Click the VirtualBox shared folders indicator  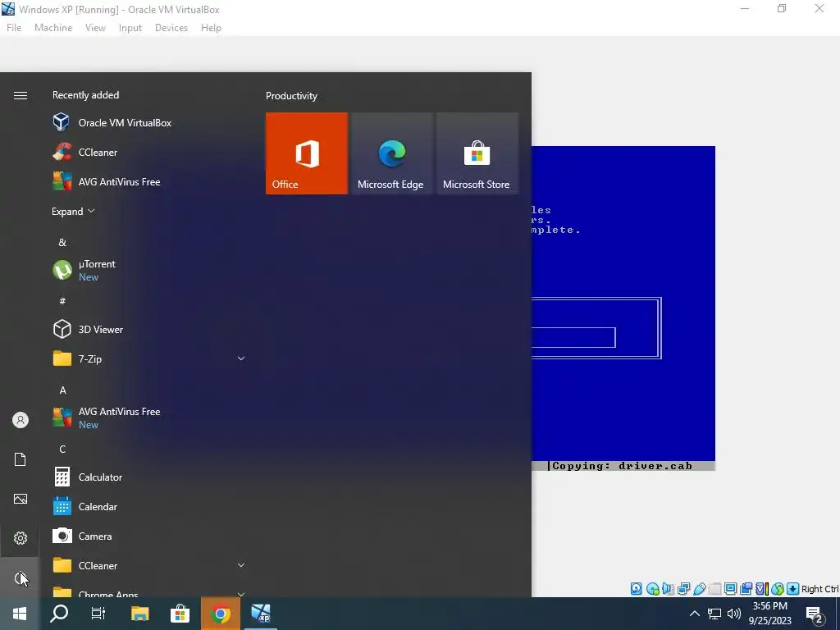tap(714, 589)
